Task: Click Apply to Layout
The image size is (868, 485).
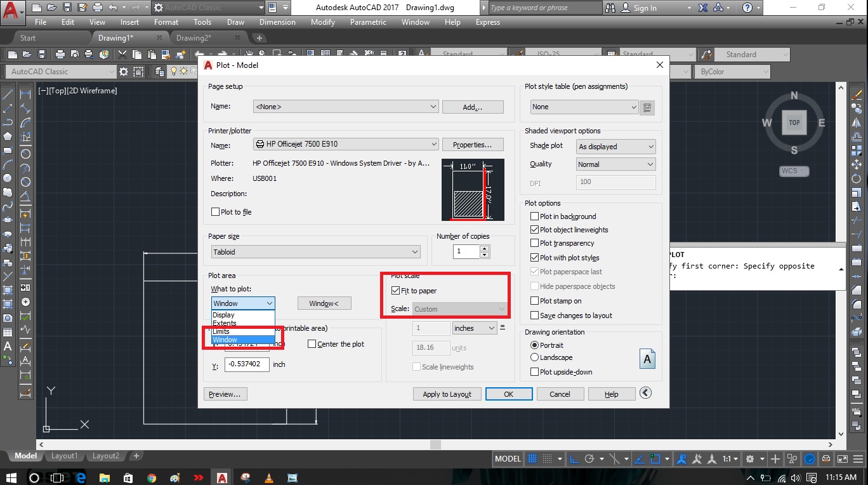Action: tap(447, 394)
